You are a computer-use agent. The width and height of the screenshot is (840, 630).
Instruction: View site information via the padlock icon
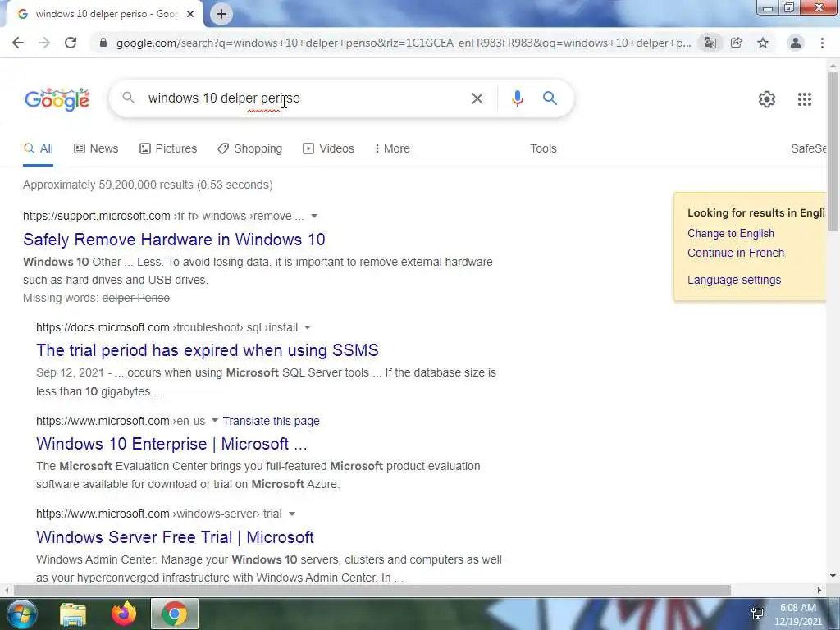click(x=103, y=43)
